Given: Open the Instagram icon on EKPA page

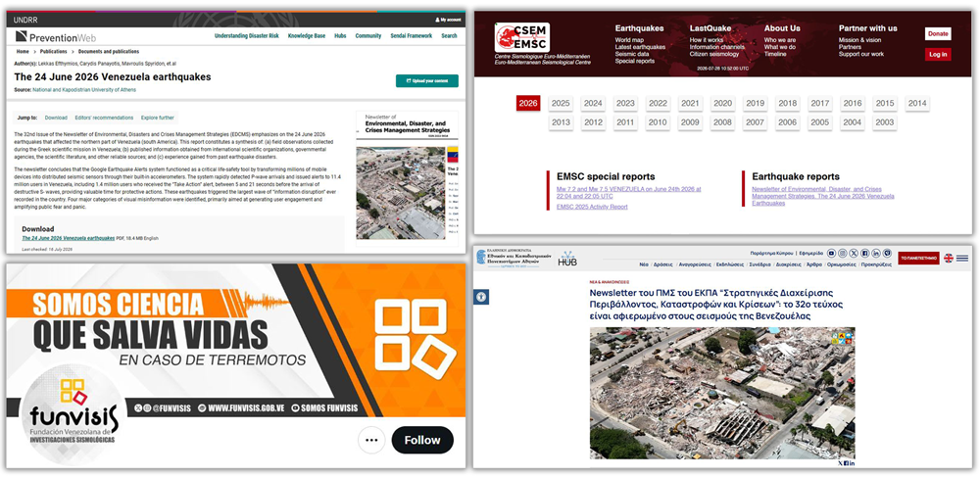Looking at the screenshot, I should click(x=843, y=253).
